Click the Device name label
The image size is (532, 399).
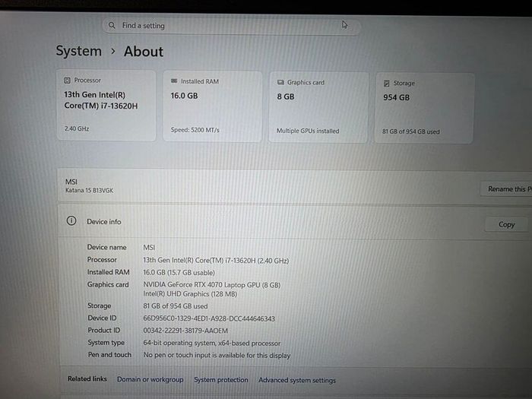[x=106, y=247]
